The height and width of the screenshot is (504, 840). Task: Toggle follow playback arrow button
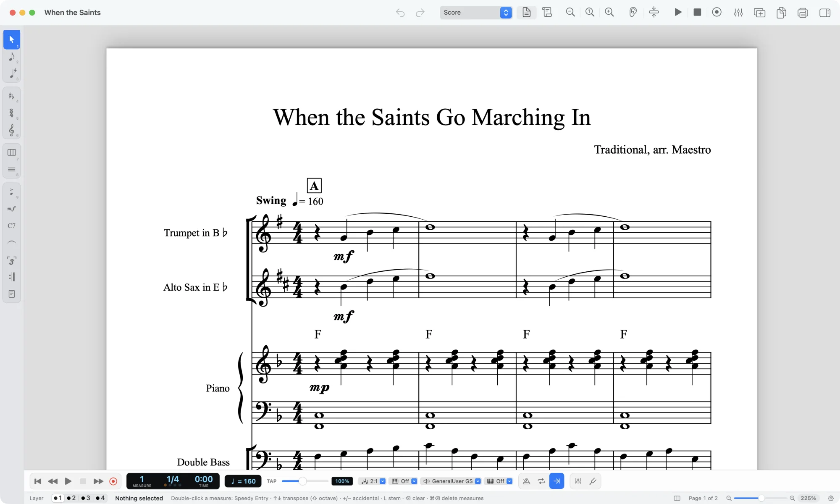point(556,481)
